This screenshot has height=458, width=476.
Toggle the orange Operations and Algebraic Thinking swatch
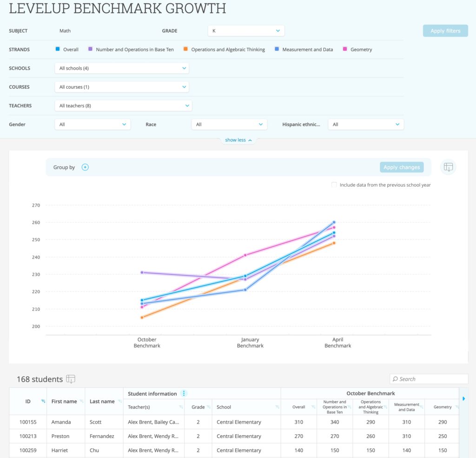tap(185, 49)
